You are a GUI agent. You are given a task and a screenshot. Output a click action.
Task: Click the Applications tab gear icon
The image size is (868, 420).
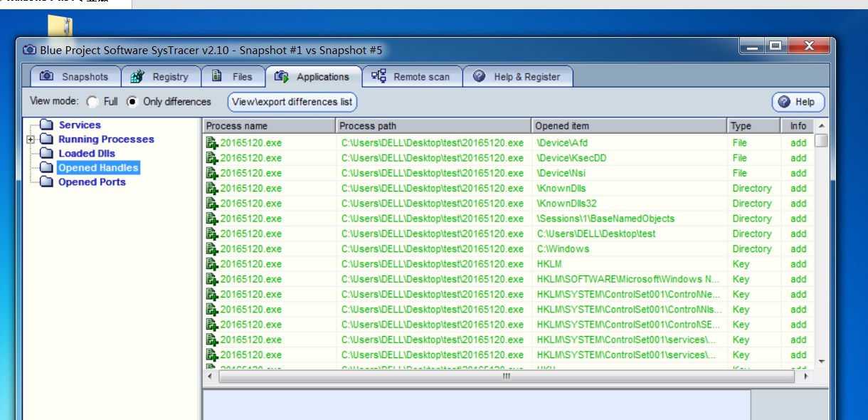click(281, 76)
